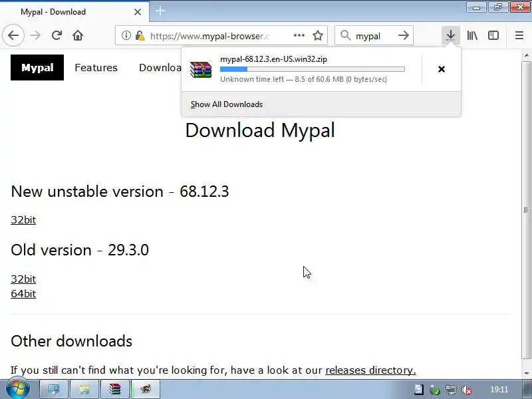This screenshot has height=399, width=532.
Task: Click the page scrollbar up arrow
Action: (x=526, y=55)
